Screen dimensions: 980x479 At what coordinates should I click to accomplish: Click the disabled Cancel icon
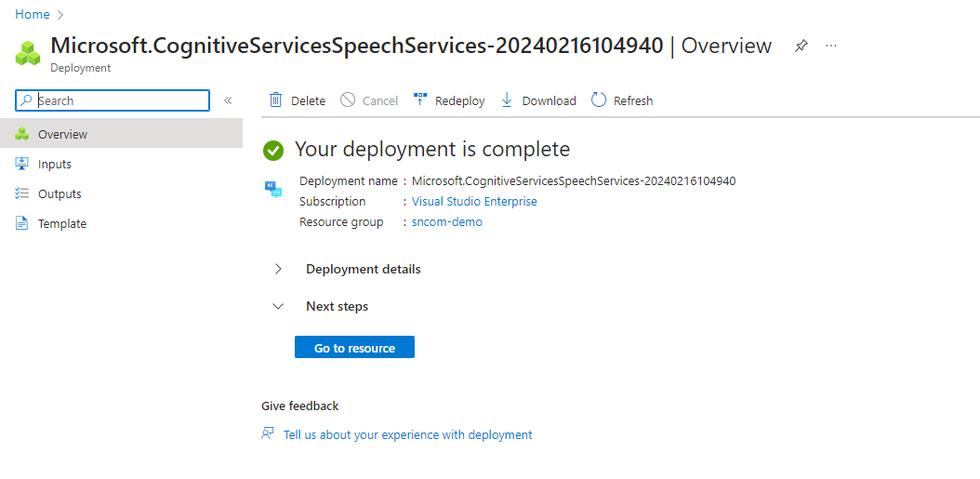(348, 100)
